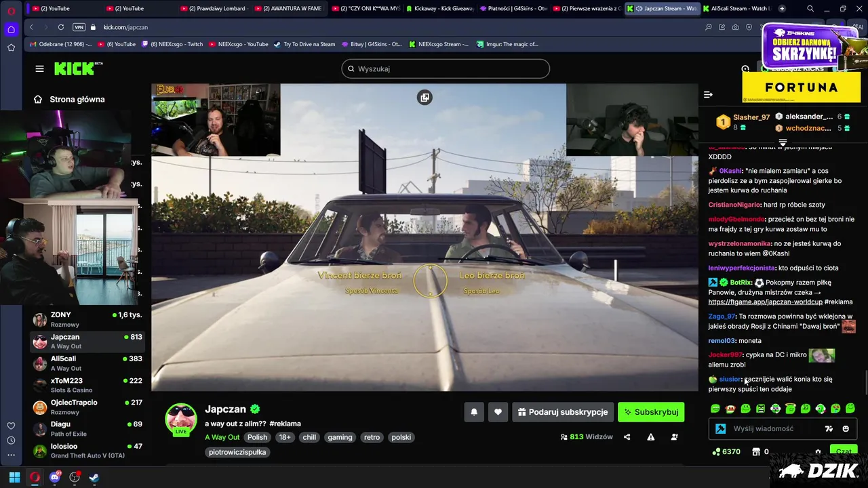Click the chat scrollbar
Screen dimensions: 868x488
click(865, 383)
